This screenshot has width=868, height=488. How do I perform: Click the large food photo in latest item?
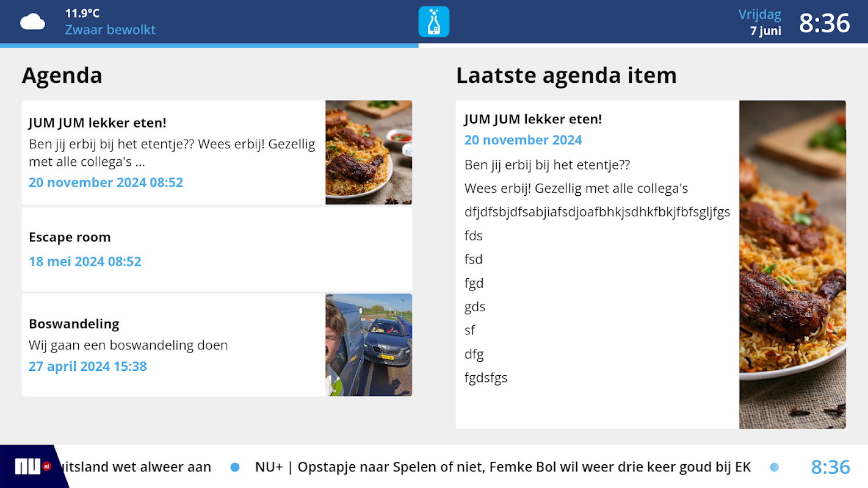[x=792, y=265]
